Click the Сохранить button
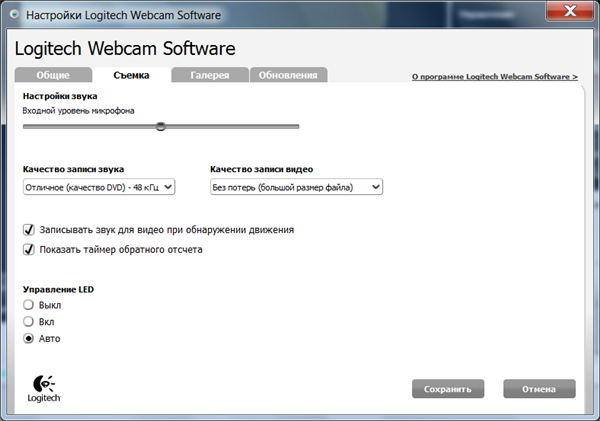Viewport: 600px width, 421px height. (448, 389)
